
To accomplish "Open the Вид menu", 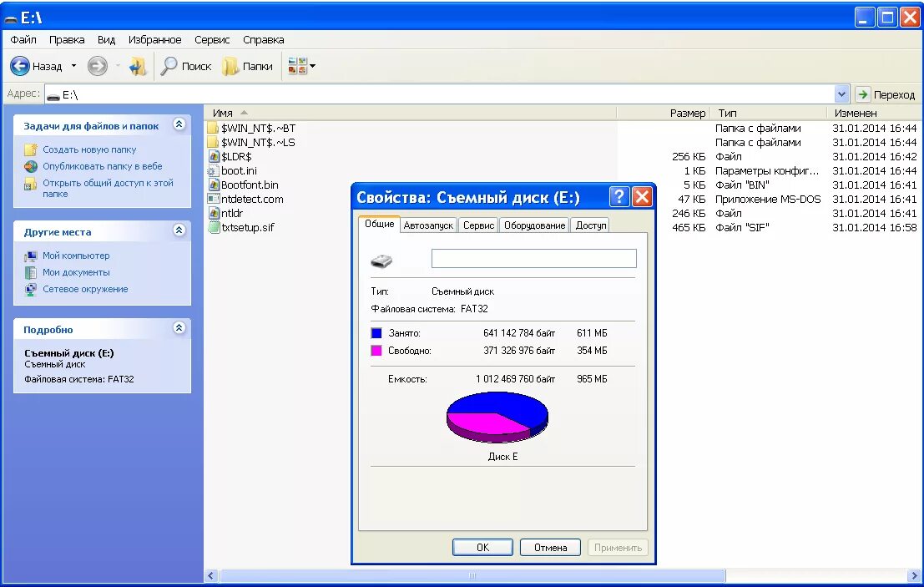I will [x=106, y=39].
